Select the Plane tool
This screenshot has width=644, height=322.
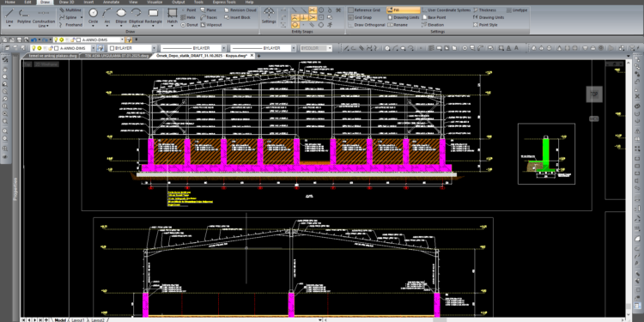209,9
